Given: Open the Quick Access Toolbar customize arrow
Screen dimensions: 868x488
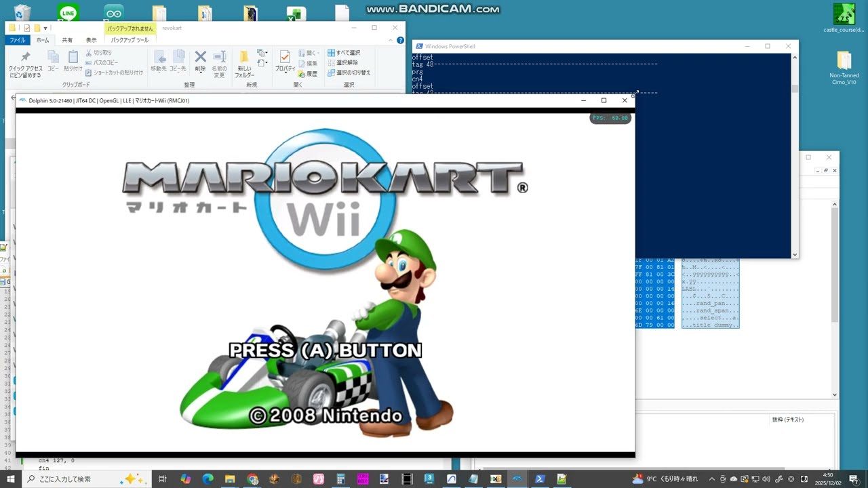Looking at the screenshot, I should pyautogui.click(x=45, y=28).
